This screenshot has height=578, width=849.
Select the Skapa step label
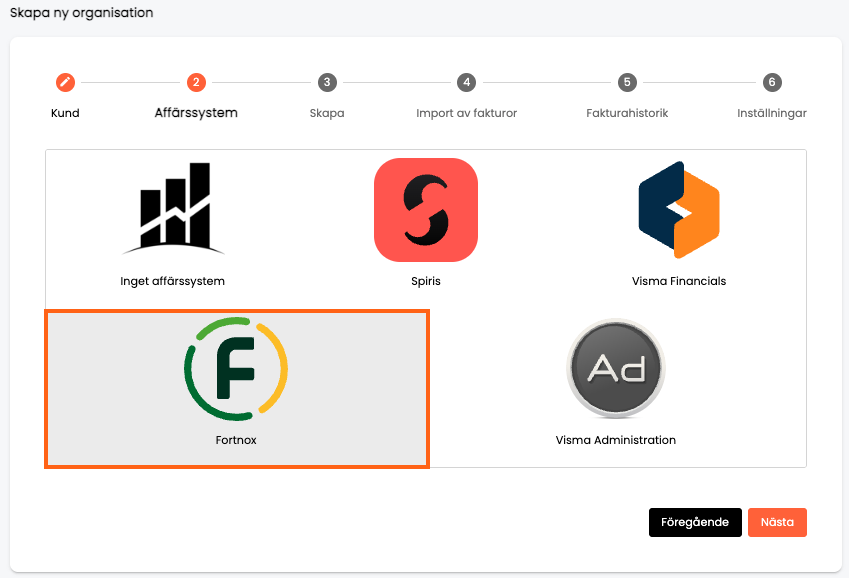pyautogui.click(x=327, y=113)
